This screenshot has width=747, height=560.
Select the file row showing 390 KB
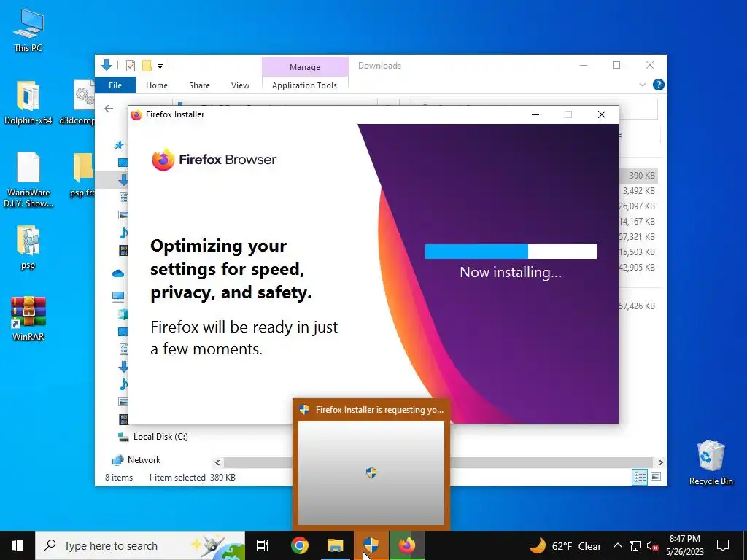[638, 175]
